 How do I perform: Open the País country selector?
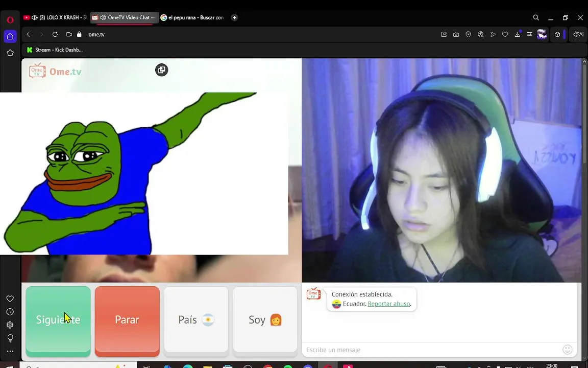196,320
